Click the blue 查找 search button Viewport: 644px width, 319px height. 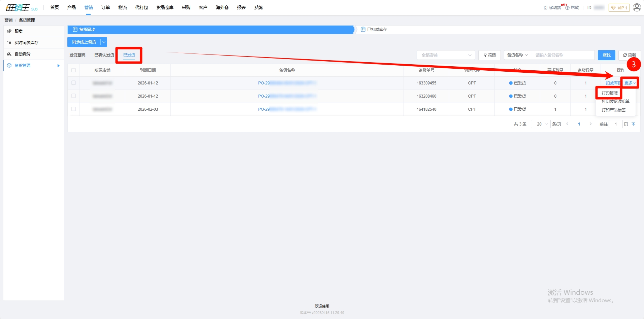[x=606, y=55]
